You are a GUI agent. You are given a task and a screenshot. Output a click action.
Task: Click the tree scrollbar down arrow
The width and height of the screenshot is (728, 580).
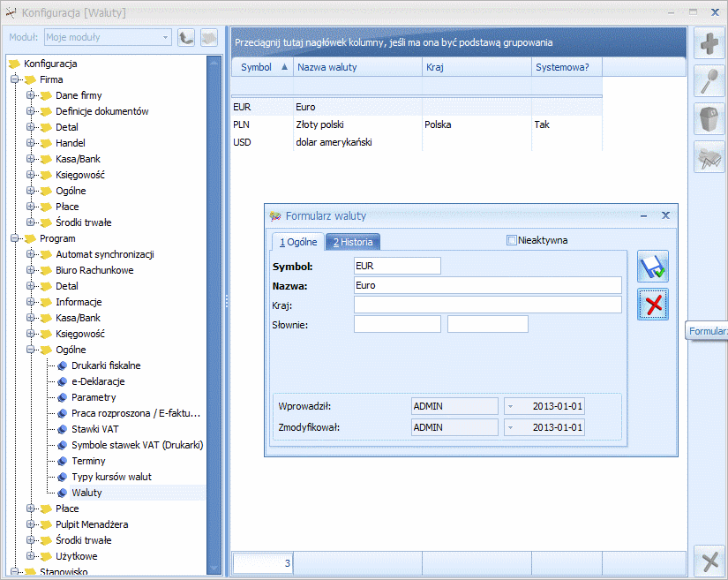pos(214,568)
